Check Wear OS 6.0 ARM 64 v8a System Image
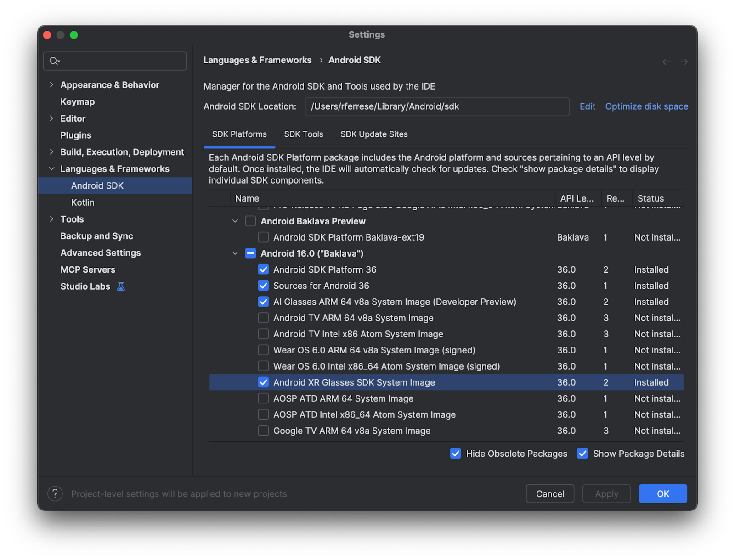Screen dimensions: 735x560 pyautogui.click(x=263, y=350)
